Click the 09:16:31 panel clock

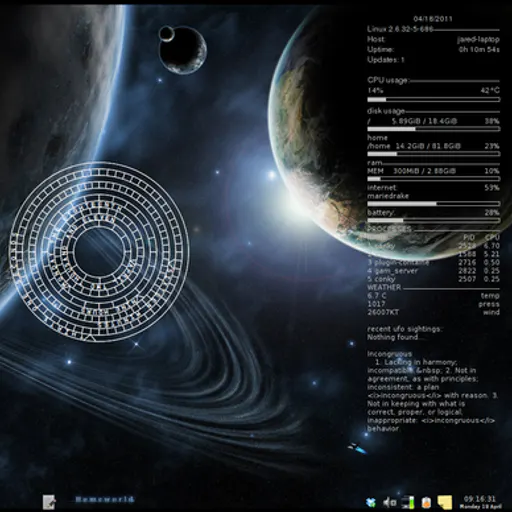point(480,502)
